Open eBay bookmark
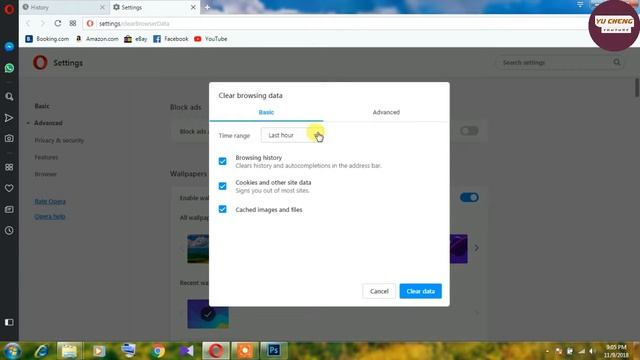 coord(136,39)
